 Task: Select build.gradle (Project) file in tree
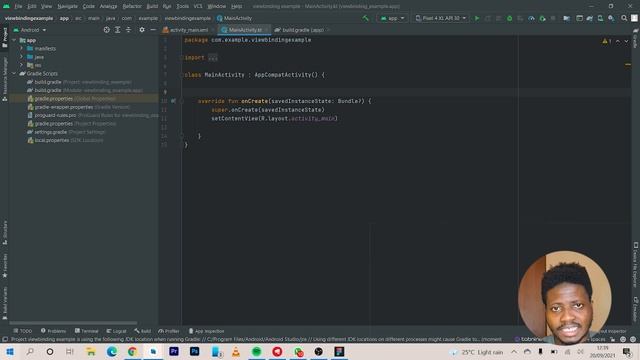click(79, 82)
